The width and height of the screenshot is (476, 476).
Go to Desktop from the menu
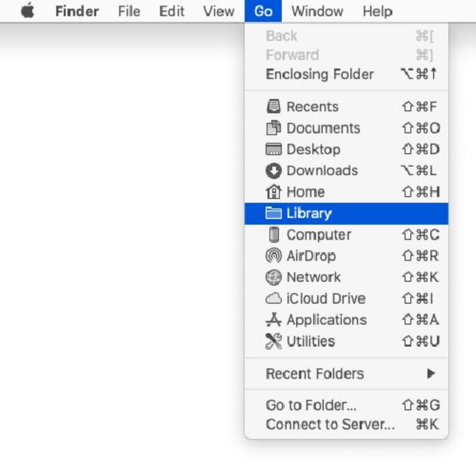tap(346, 149)
